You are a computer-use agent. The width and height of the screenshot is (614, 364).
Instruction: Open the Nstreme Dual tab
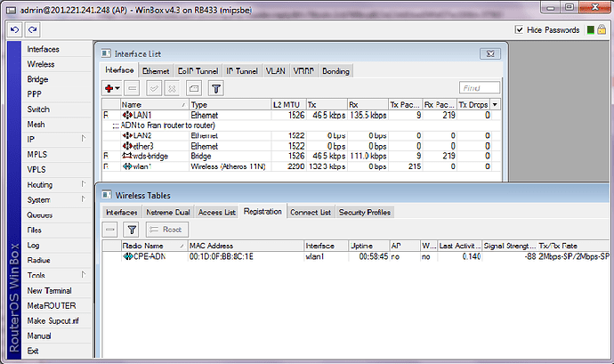(168, 212)
